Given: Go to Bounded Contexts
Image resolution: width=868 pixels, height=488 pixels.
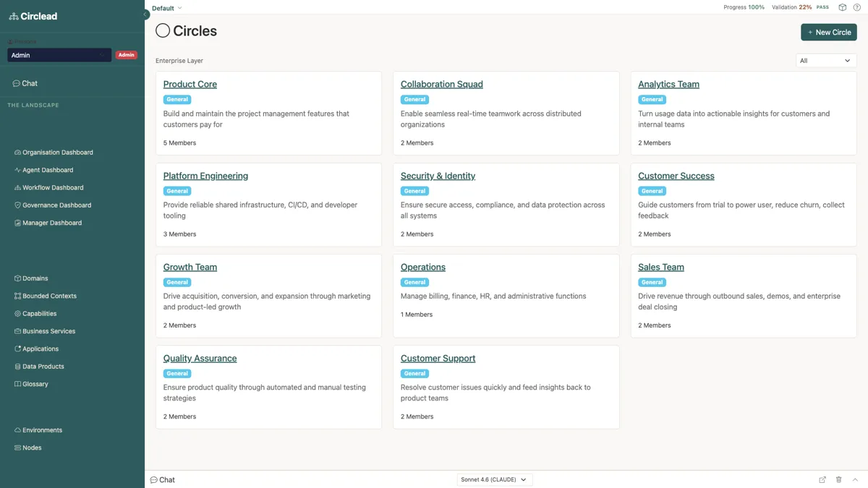Looking at the screenshot, I should coord(46,296).
